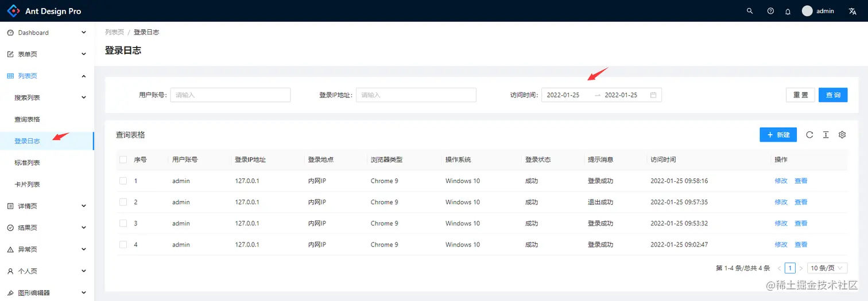Image resolution: width=868 pixels, height=301 pixels.
Task: Click the 新建 button
Action: [778, 135]
